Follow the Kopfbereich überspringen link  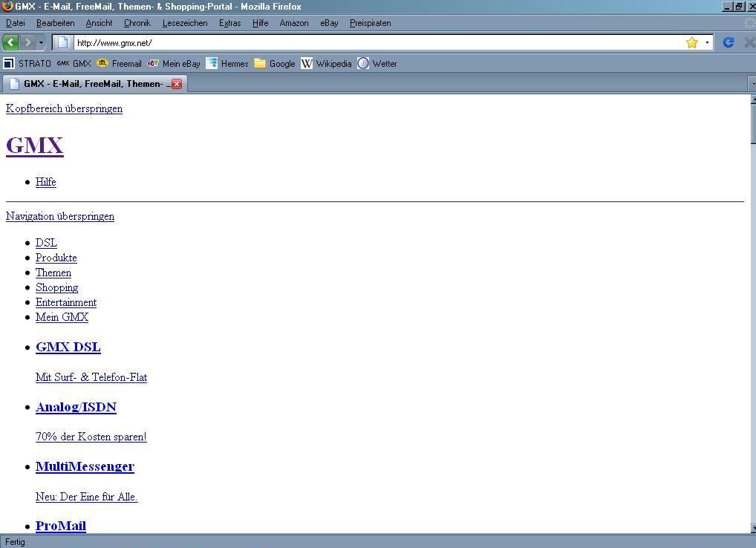coord(64,108)
